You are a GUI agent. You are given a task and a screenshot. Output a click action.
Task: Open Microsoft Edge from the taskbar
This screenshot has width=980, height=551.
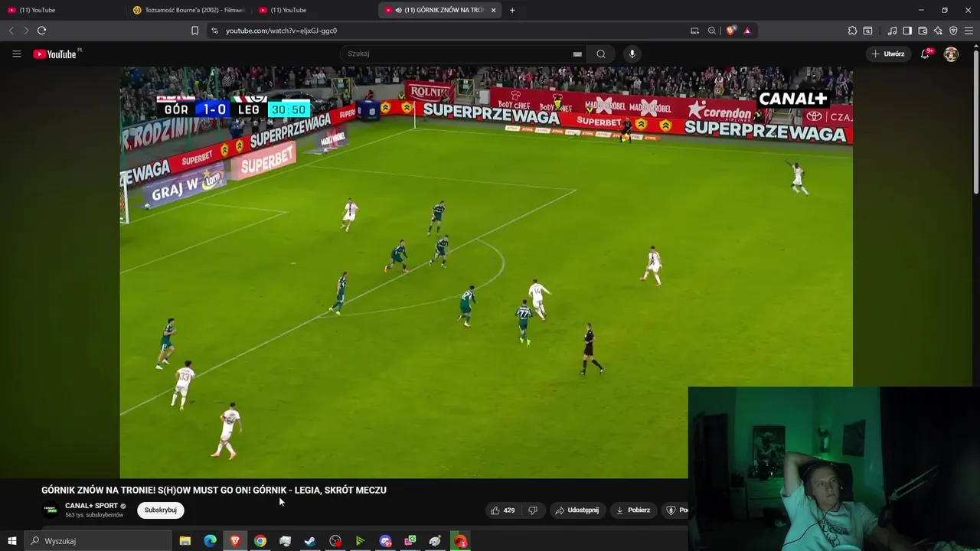click(210, 541)
